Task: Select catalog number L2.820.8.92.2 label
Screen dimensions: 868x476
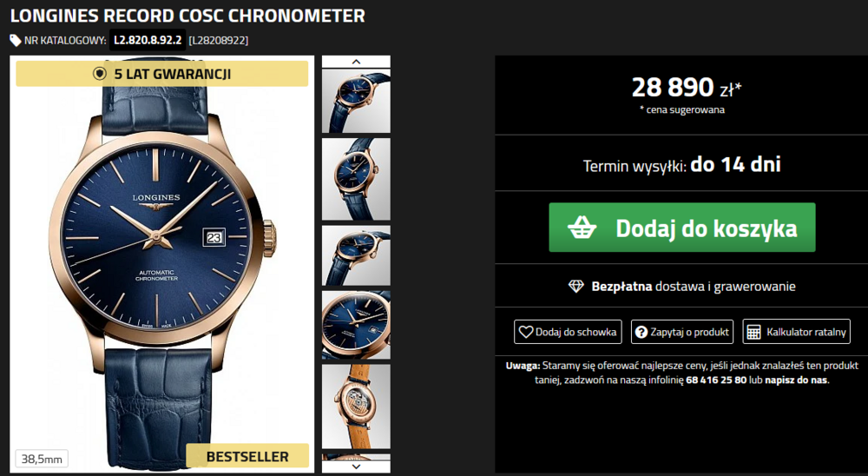Action: (148, 41)
